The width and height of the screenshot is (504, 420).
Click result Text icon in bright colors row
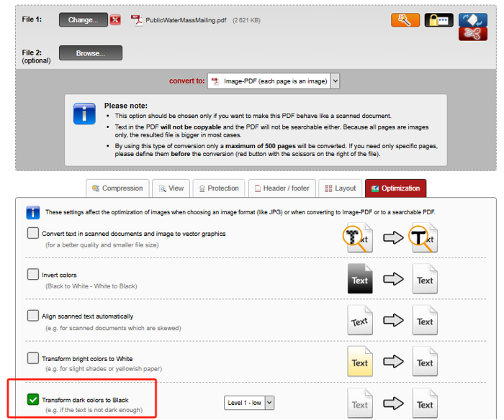(425, 361)
